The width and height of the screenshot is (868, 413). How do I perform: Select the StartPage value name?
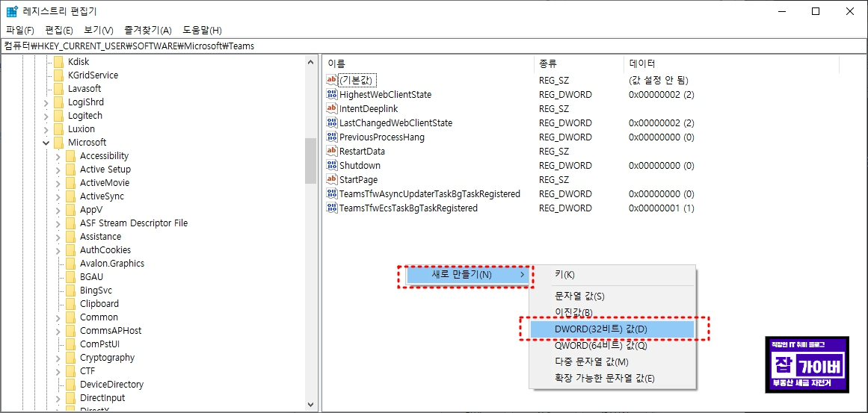358,180
